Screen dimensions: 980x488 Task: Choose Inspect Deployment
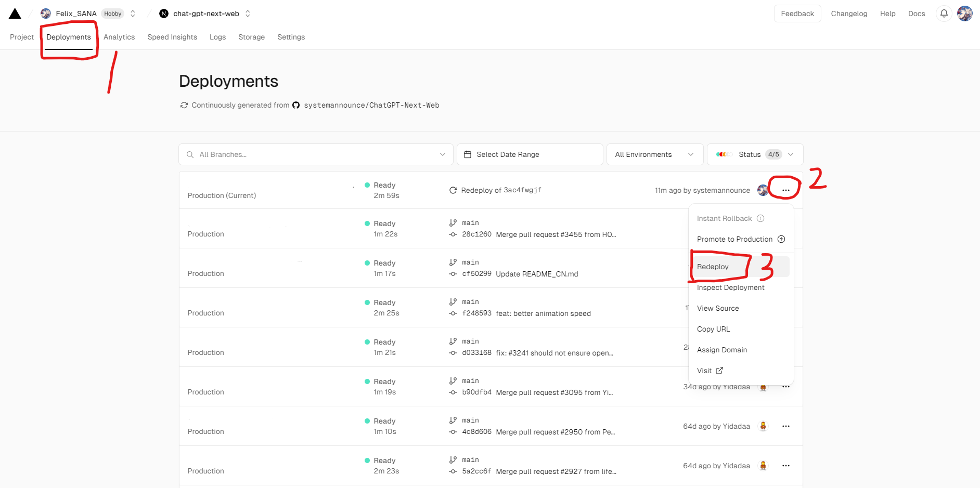741,287
